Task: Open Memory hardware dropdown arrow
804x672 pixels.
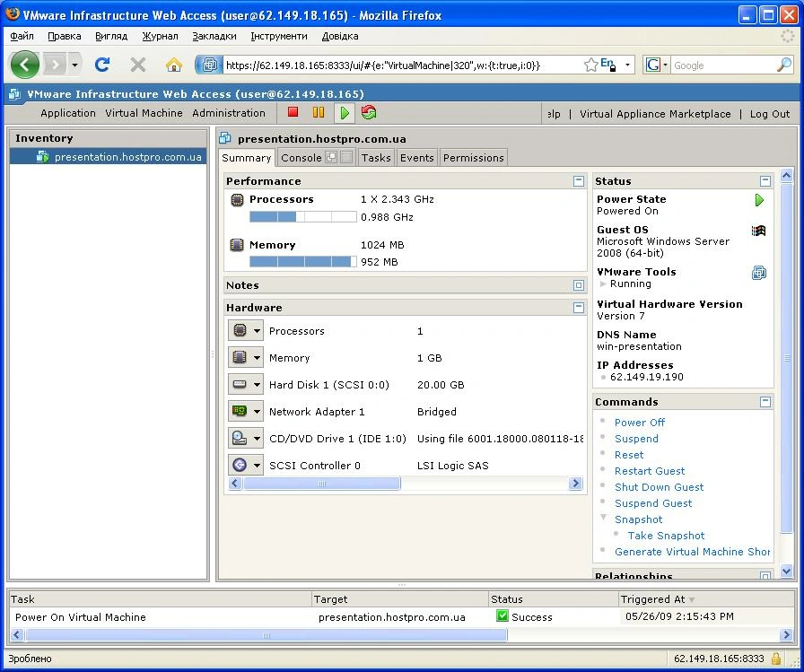Action: (x=257, y=358)
